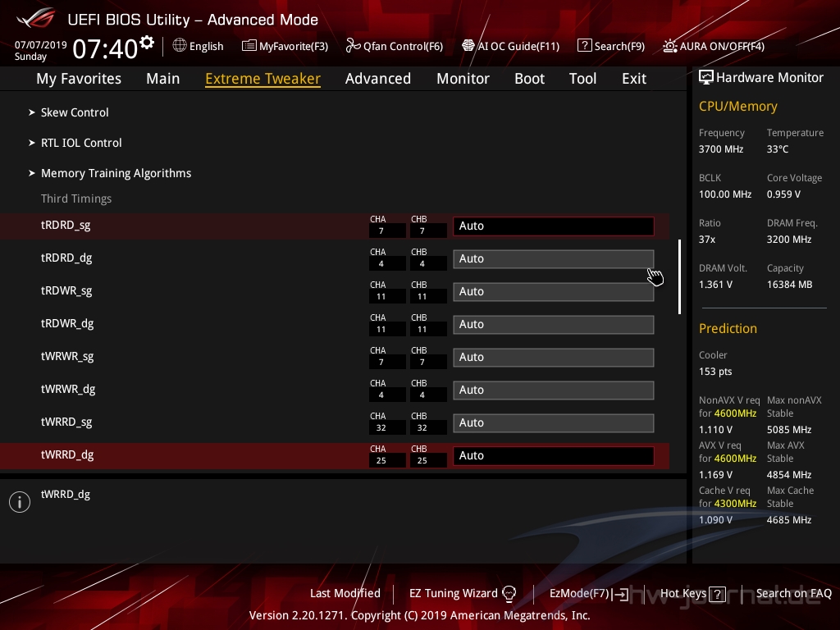
Task: Click the settings gear beside the clock
Action: [x=147, y=43]
